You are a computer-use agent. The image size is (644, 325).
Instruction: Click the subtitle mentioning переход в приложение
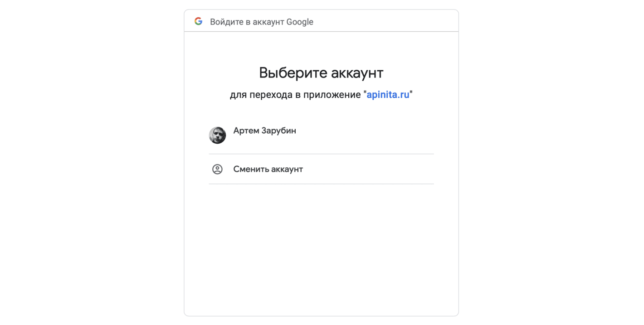(321, 94)
